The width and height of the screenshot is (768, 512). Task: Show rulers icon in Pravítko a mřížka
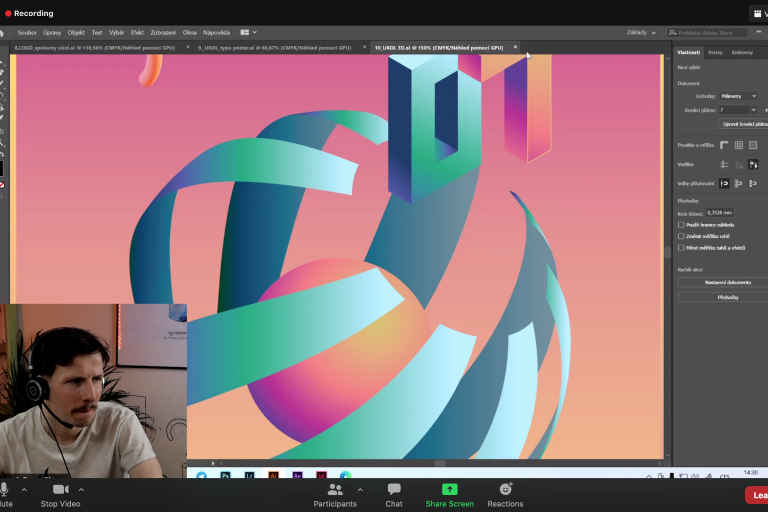[724, 145]
